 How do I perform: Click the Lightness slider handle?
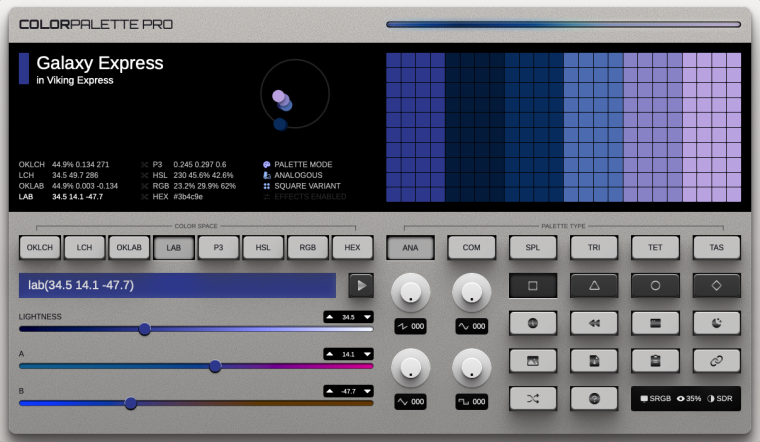click(145, 329)
